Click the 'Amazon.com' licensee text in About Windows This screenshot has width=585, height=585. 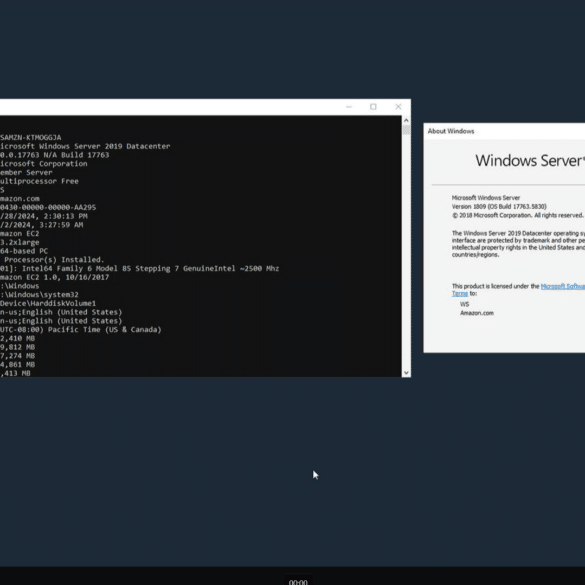(x=477, y=313)
